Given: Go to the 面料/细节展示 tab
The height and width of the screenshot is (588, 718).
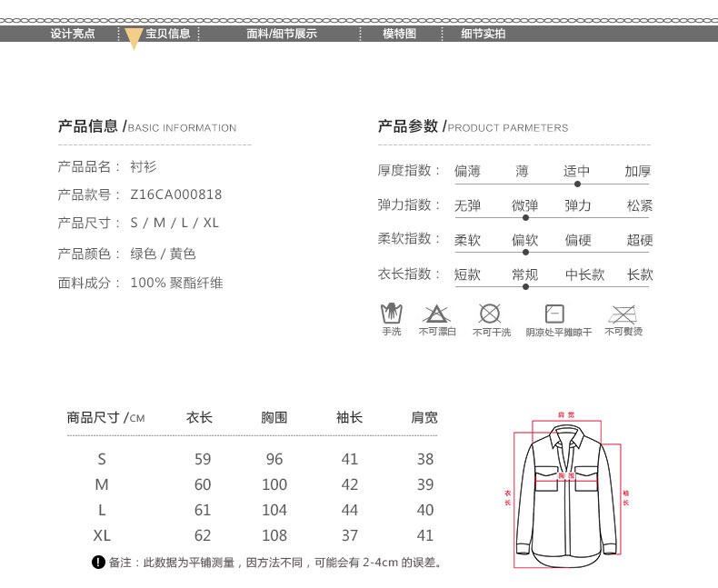Looking at the screenshot, I should click(282, 34).
